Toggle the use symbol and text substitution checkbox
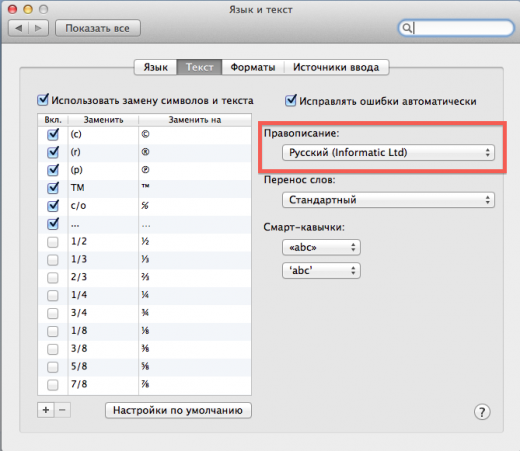Screen dimensions: 520x451 pyautogui.click(x=43, y=100)
